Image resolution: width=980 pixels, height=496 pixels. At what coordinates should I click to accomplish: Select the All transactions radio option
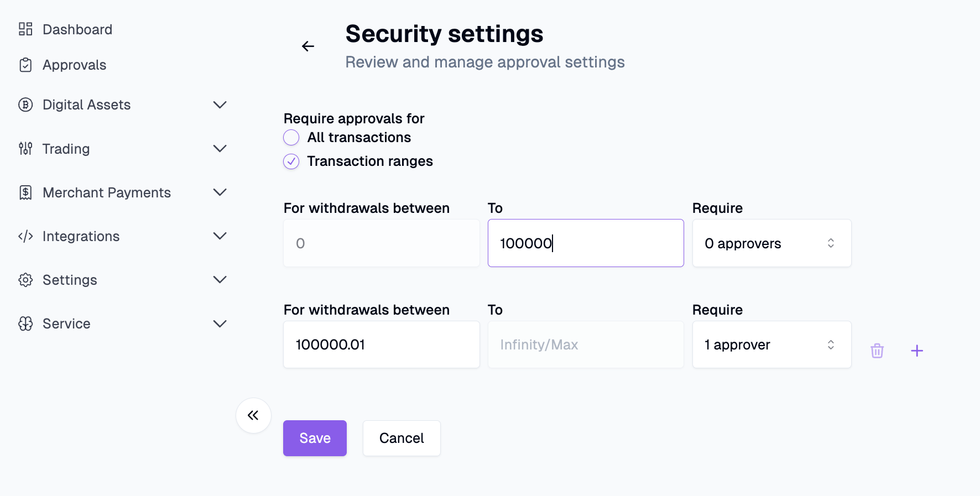tap(291, 137)
